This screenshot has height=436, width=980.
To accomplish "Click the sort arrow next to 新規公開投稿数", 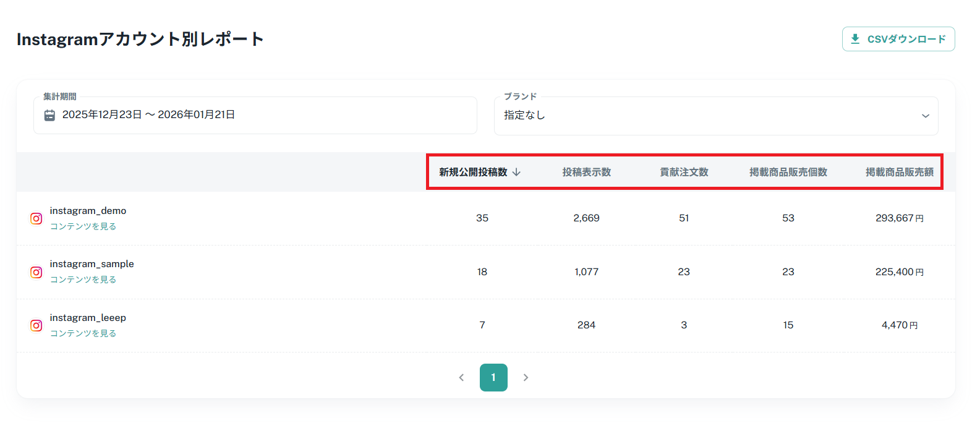I will click(517, 172).
